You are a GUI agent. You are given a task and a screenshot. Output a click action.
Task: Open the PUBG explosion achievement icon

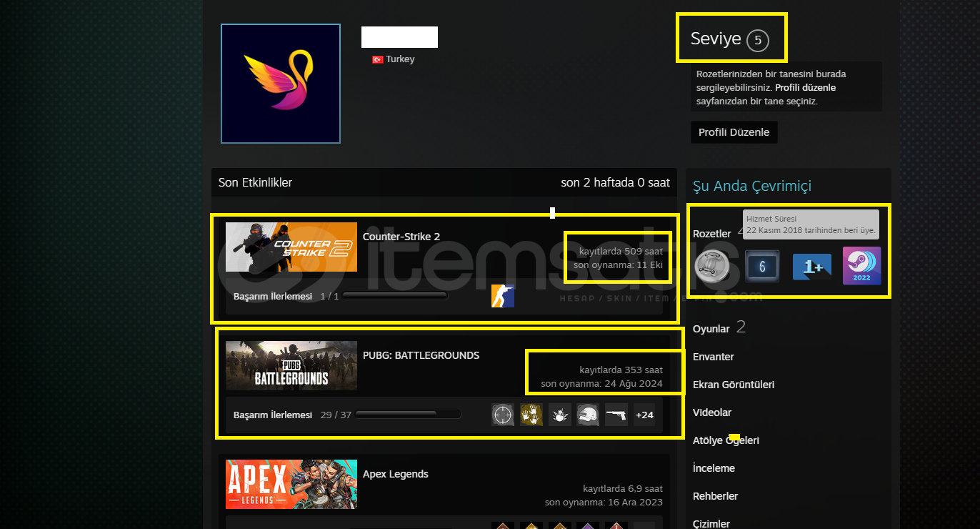(x=560, y=415)
